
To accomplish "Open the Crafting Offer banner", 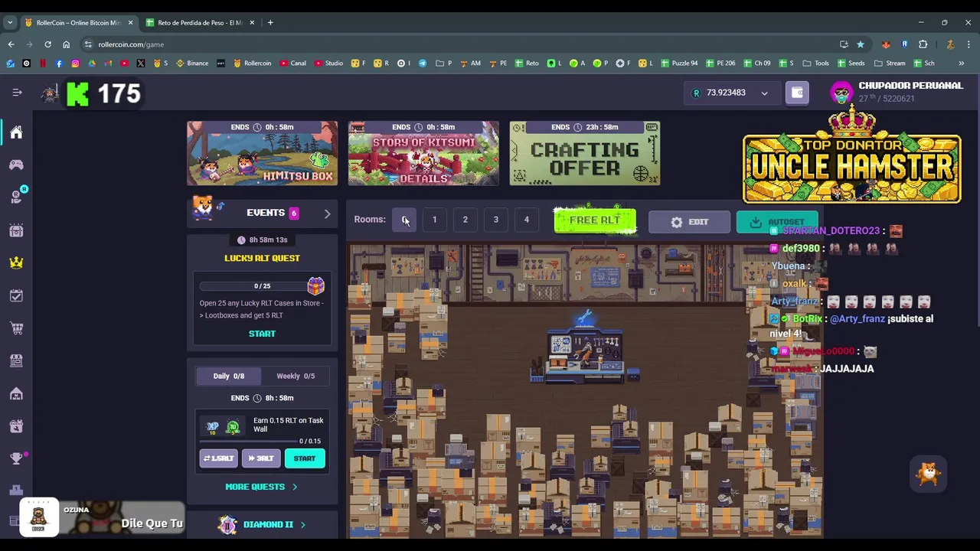I will point(585,153).
